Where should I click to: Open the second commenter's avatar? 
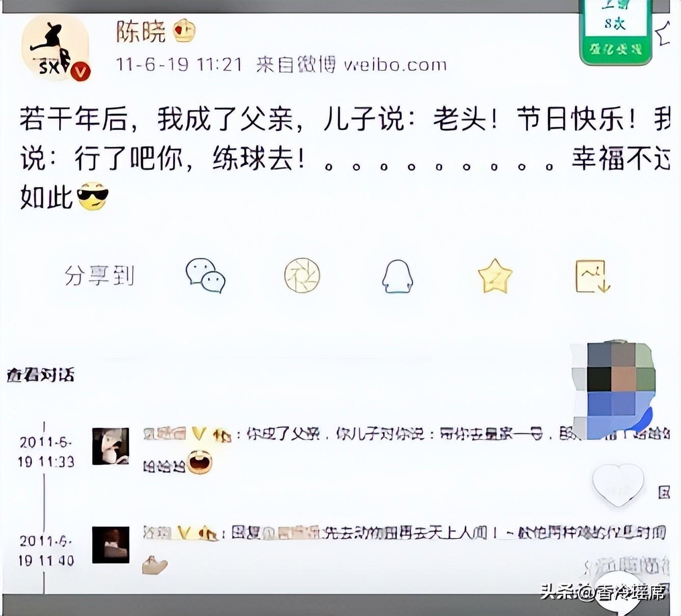pyautogui.click(x=111, y=545)
